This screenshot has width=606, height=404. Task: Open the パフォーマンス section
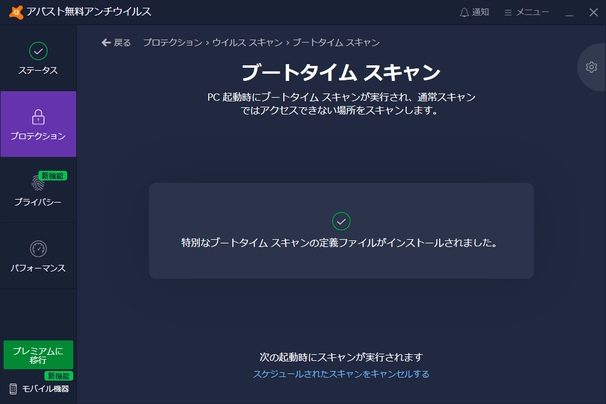tap(38, 256)
